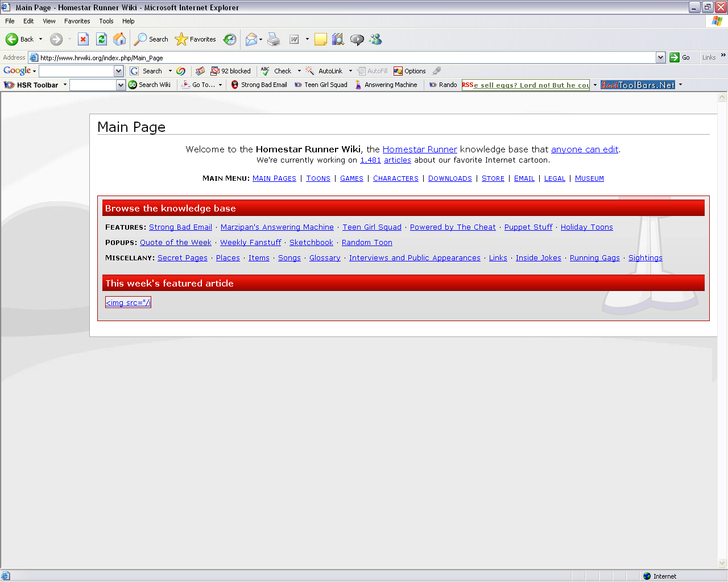The height and width of the screenshot is (582, 728).
Task: Open the Favorites menu
Action: click(x=77, y=21)
